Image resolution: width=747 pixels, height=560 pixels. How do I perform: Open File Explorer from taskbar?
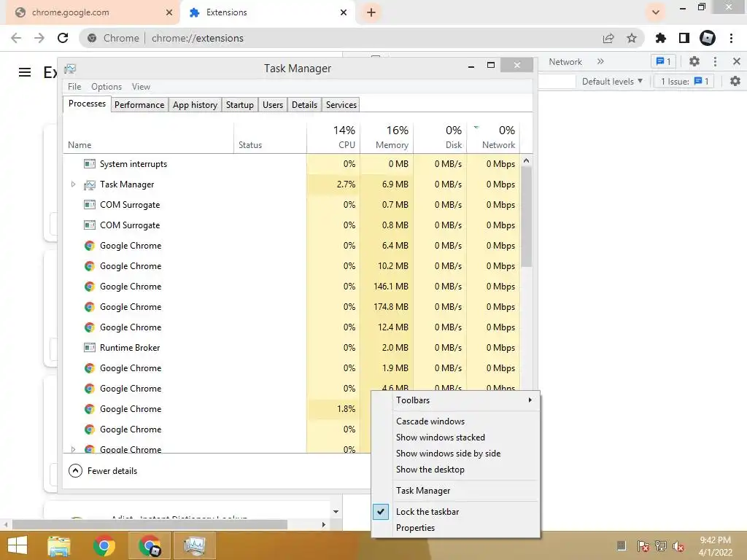58,545
